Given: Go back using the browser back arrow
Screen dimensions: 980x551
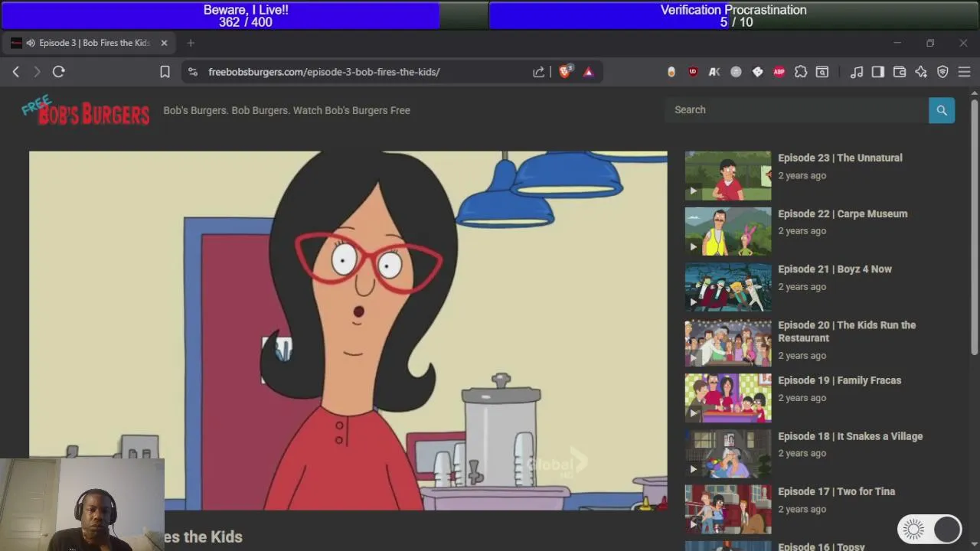Looking at the screenshot, I should coord(16,72).
